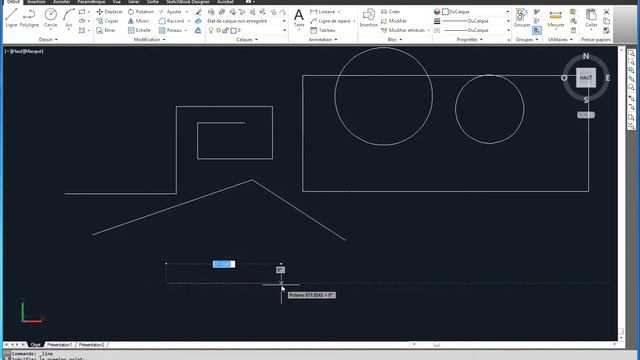640x360 pixels.
Task: Click the highlighted dynamic length input field
Action: tap(224, 264)
